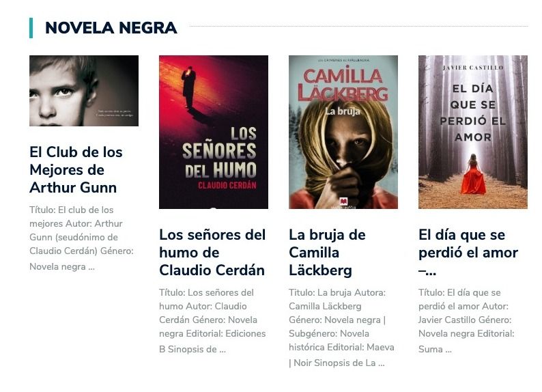Screen dimensions: 542x392
Task: View the El día que se perdió el amor cover
Action: click(x=473, y=132)
